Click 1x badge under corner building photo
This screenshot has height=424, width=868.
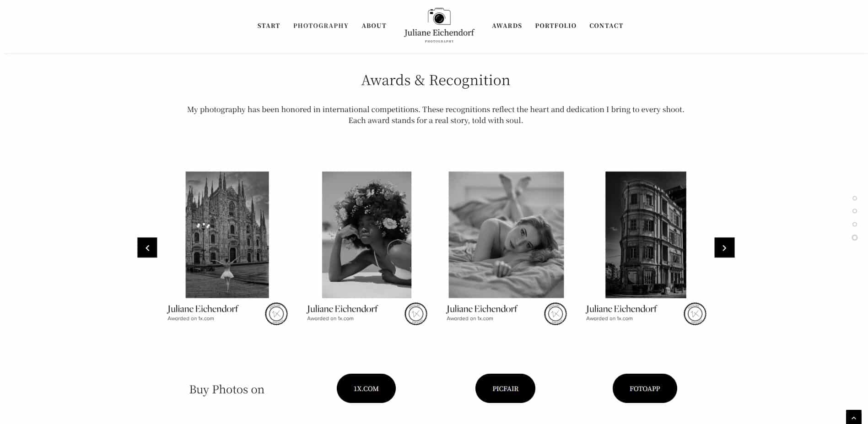pyautogui.click(x=695, y=314)
